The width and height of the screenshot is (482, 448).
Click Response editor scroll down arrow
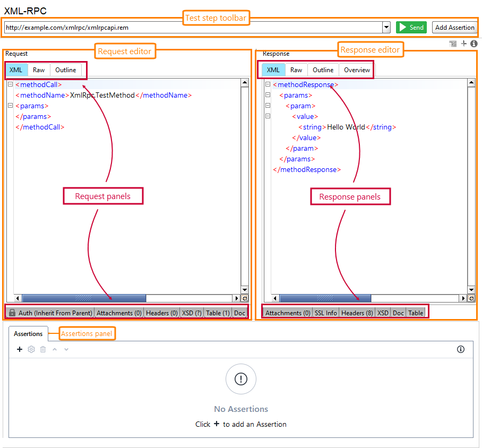click(x=471, y=290)
